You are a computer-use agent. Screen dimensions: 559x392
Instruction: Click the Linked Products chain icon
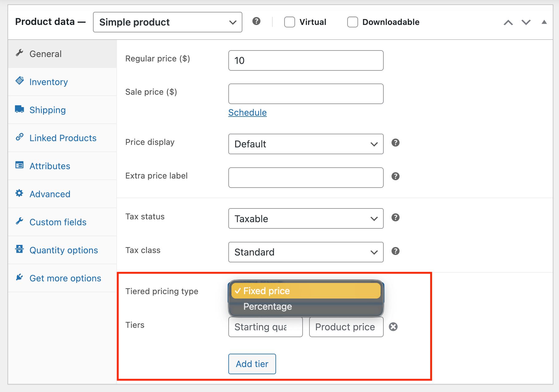(19, 137)
